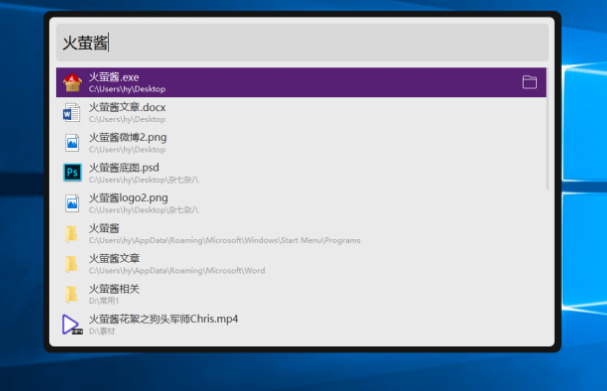Click the Roaming\Microsoft\Word path text
Image resolution: width=607 pixels, height=391 pixels.
click(x=177, y=271)
